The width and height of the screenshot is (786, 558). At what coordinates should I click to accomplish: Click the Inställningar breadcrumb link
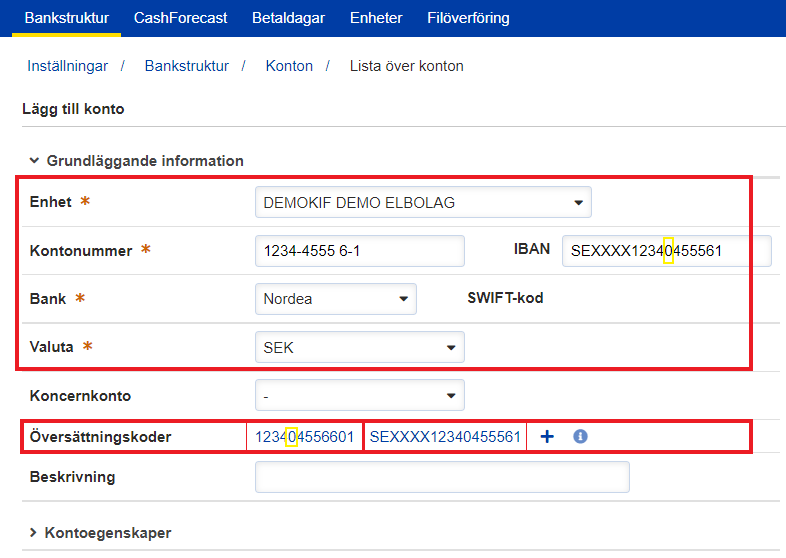pyautogui.click(x=67, y=66)
